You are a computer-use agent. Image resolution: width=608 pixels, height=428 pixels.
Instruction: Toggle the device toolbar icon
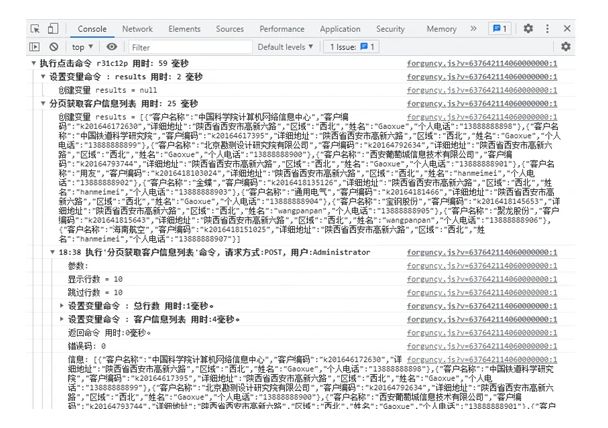53,29
